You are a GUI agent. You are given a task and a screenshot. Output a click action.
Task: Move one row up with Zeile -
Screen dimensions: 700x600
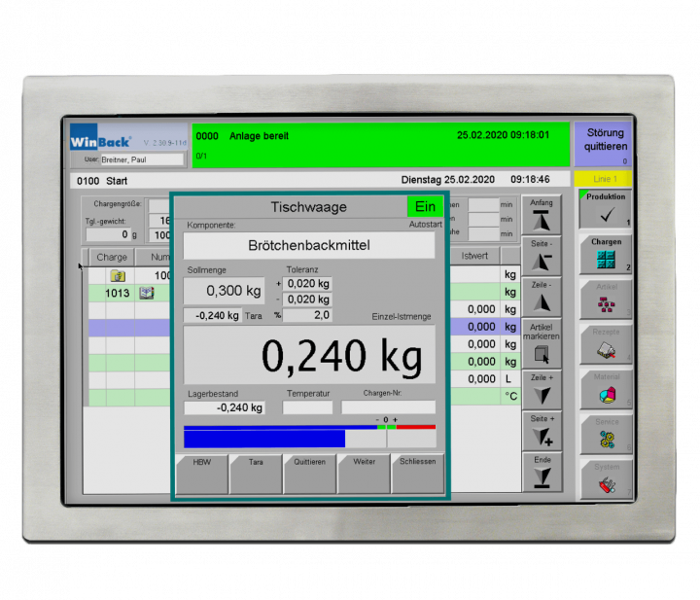[x=542, y=297]
